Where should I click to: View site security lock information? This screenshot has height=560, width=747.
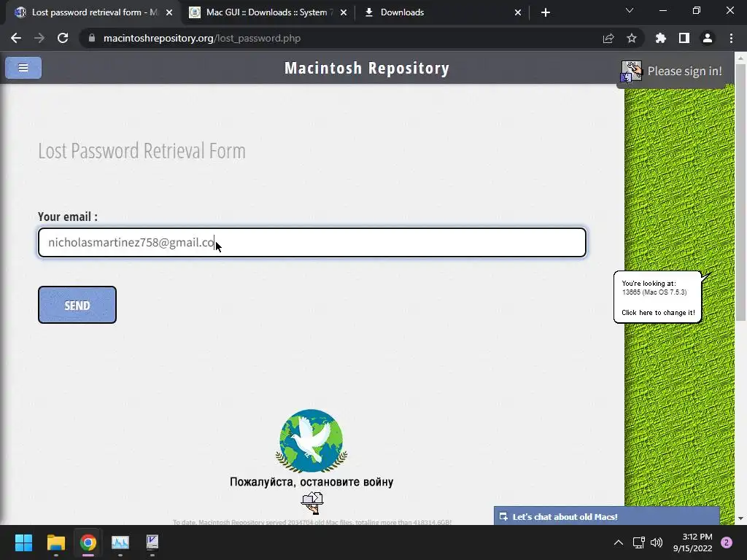click(92, 38)
